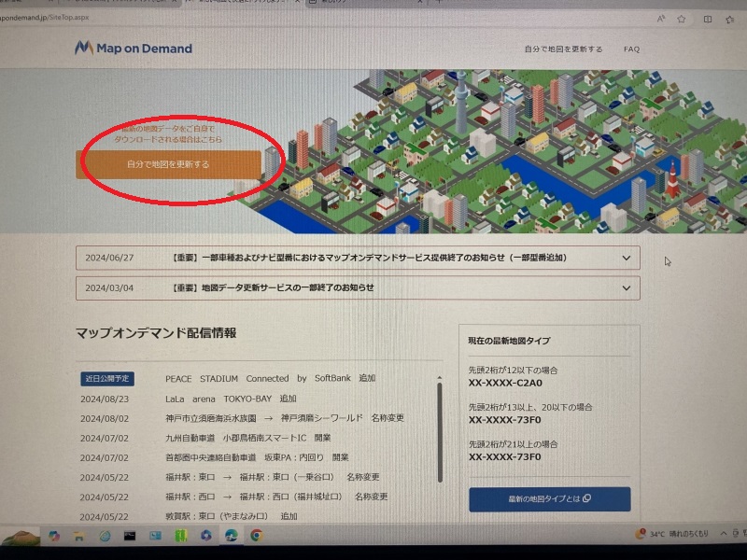Close the active browser tab

[296, 2]
